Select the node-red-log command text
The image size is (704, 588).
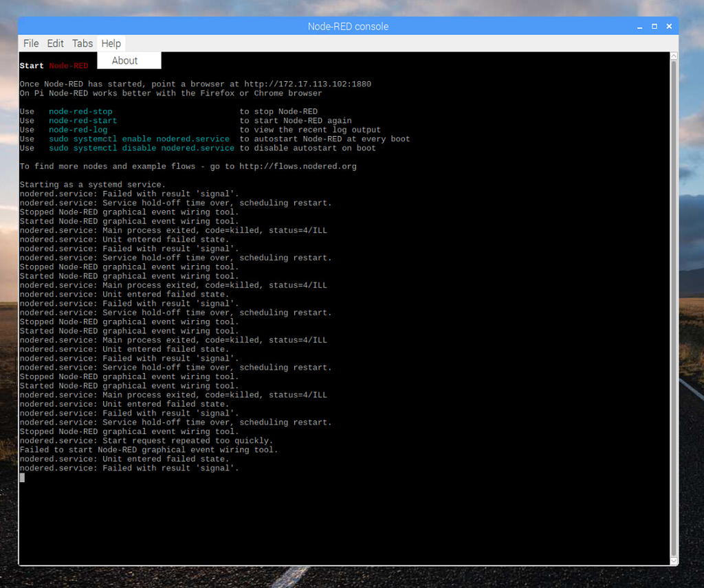[x=78, y=129]
